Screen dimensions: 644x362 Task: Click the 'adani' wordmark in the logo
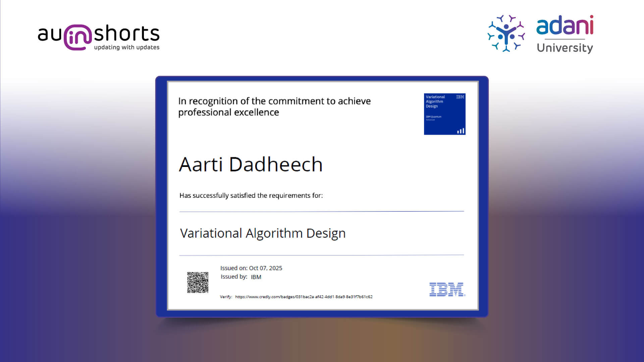565,26
